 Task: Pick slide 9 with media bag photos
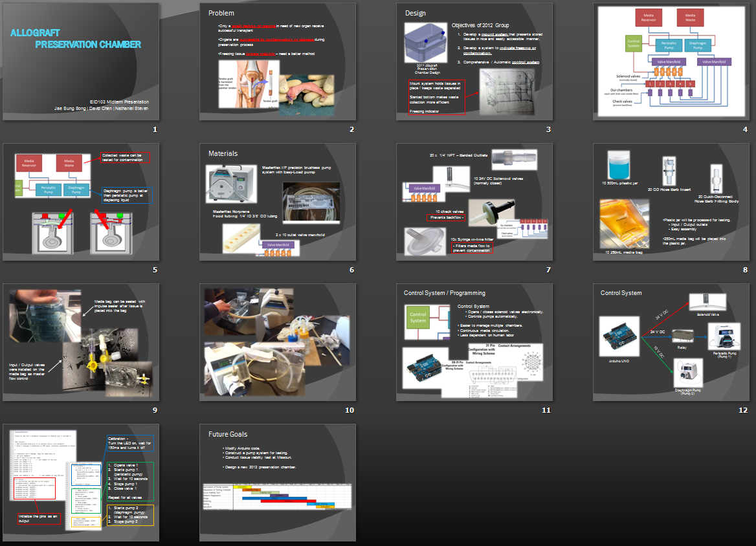coord(81,342)
